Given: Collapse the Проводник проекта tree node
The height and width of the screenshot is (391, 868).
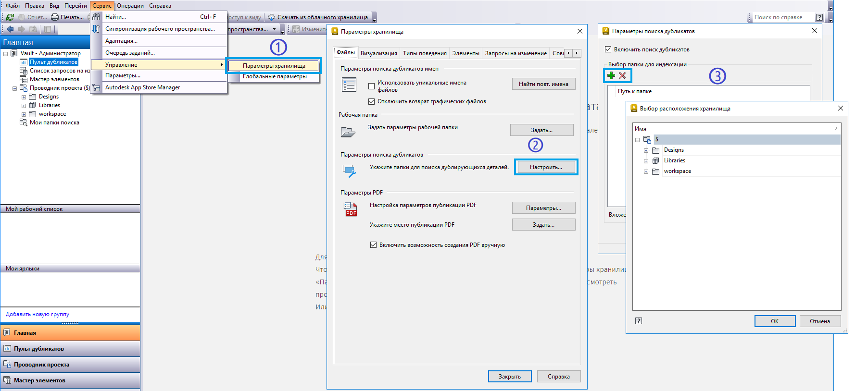Looking at the screenshot, I should click(14, 88).
